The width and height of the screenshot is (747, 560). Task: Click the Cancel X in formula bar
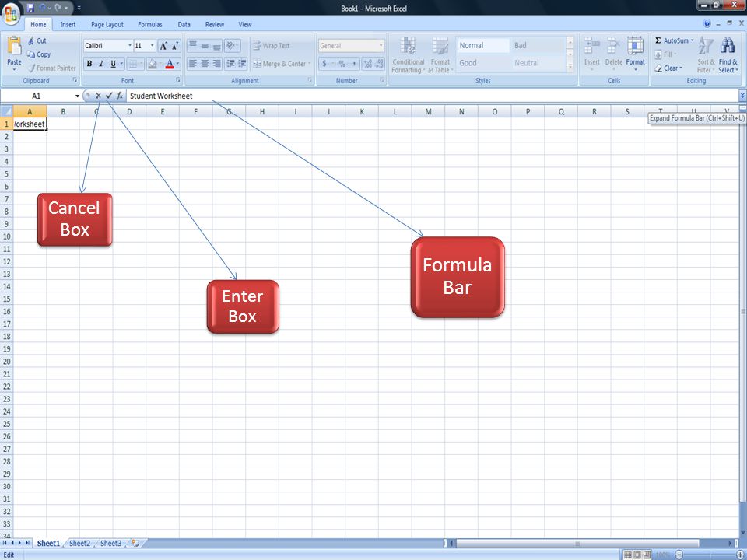click(98, 96)
